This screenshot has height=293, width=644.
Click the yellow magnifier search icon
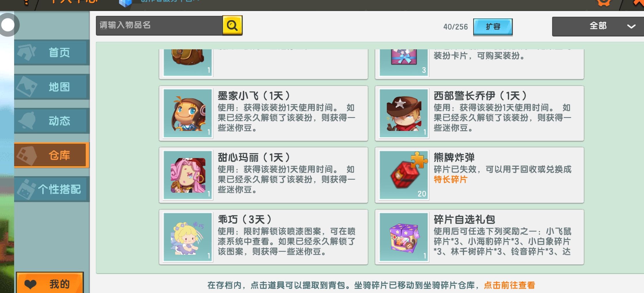click(x=232, y=26)
